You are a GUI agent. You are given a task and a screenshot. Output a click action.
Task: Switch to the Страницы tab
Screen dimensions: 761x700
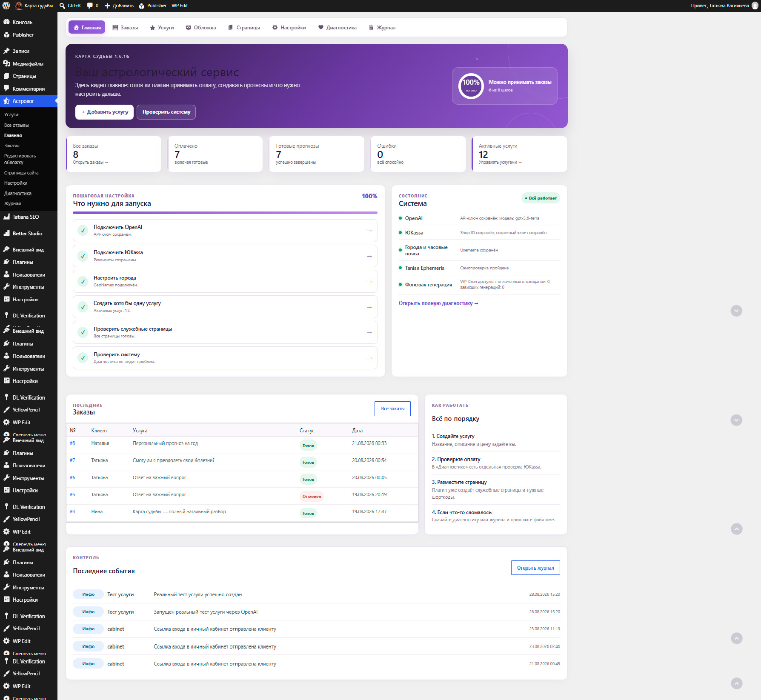pyautogui.click(x=244, y=27)
